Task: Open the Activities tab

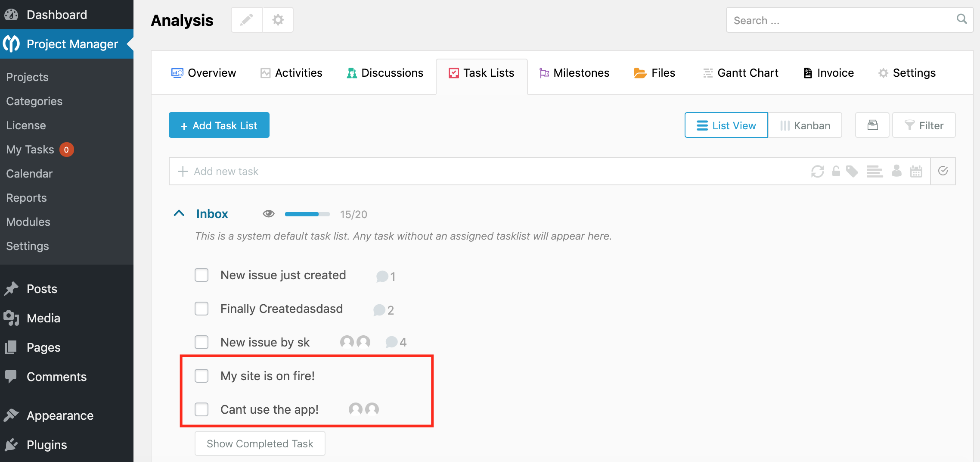Action: (x=292, y=73)
